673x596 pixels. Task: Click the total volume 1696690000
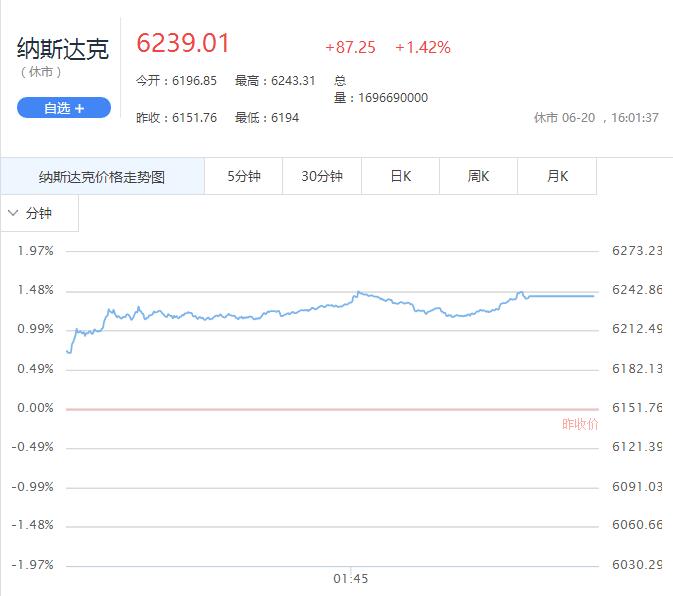pyautogui.click(x=393, y=98)
